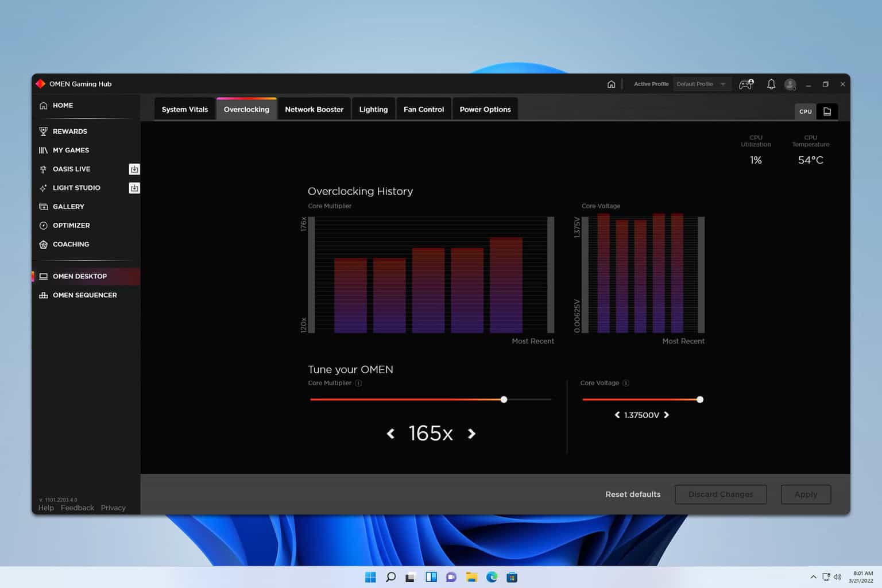Switch to the Network Booster tab
882x588 pixels.
[x=314, y=109]
